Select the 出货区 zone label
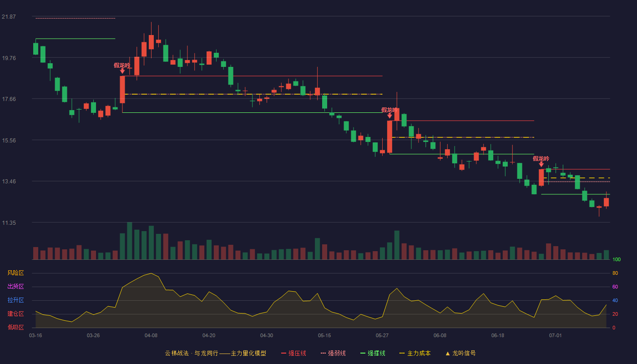 pyautogui.click(x=15, y=287)
